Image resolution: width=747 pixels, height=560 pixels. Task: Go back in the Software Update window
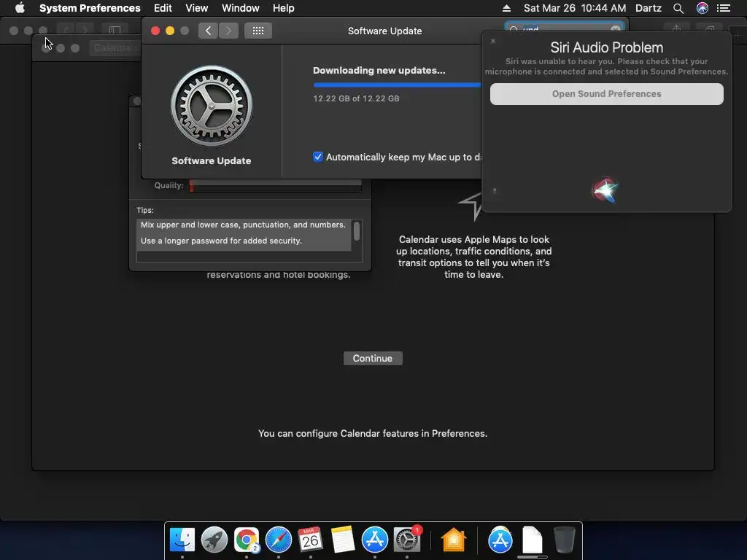click(208, 31)
